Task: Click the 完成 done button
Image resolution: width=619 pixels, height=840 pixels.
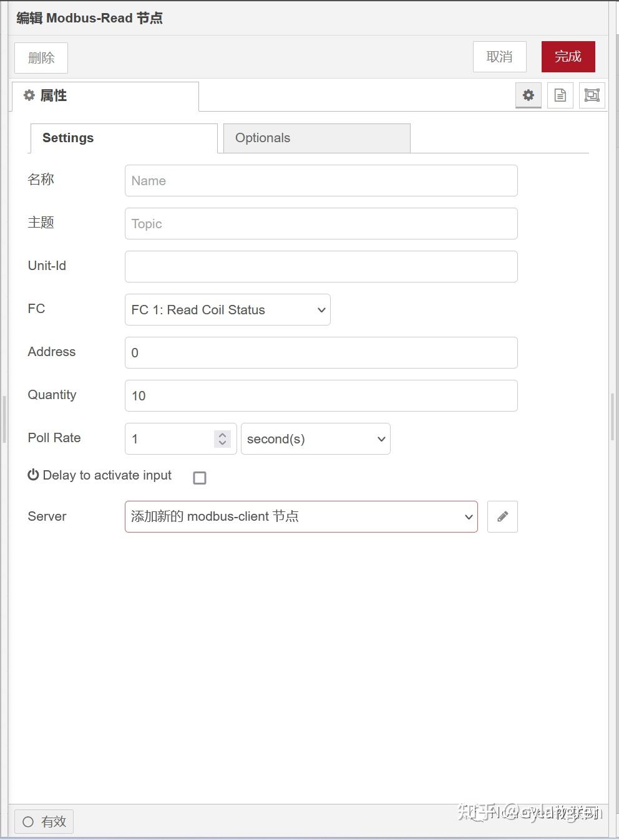Action: click(568, 57)
